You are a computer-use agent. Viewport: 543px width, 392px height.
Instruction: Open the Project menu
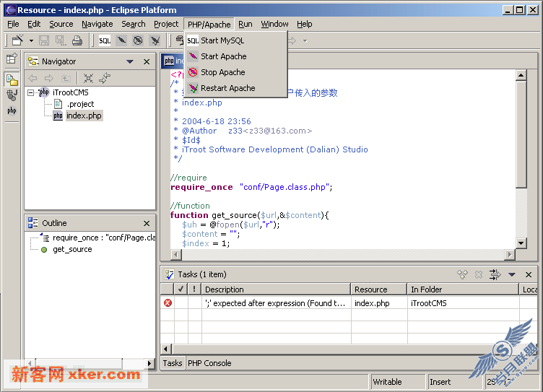tap(166, 24)
